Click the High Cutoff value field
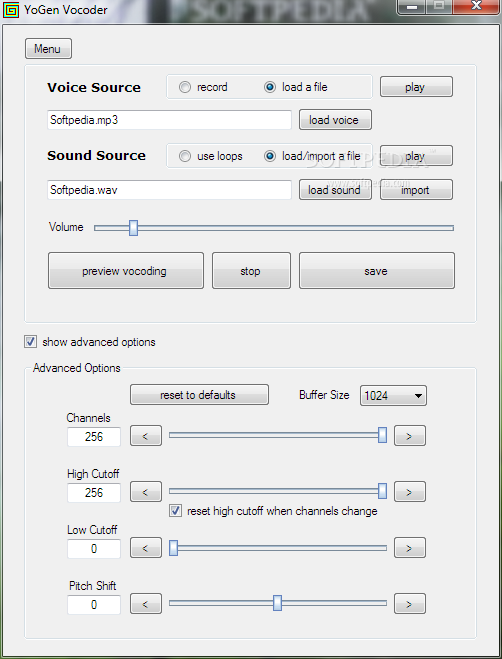 point(94,493)
